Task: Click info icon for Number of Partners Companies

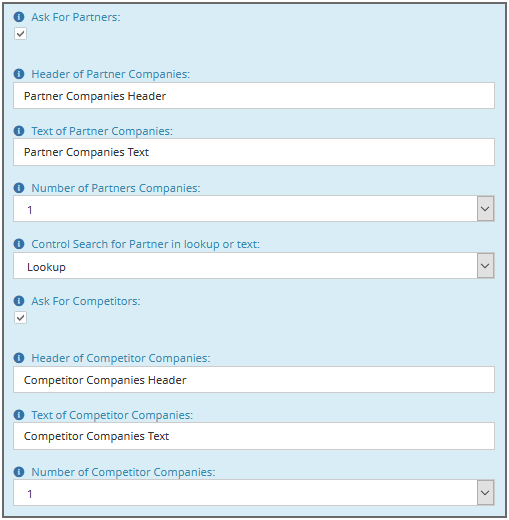Action: 19,188
